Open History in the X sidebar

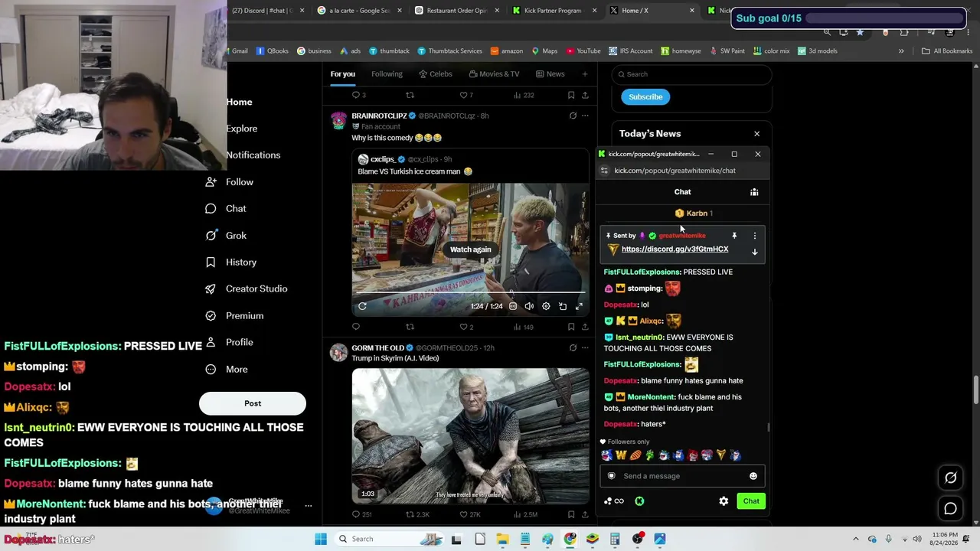[231, 262]
